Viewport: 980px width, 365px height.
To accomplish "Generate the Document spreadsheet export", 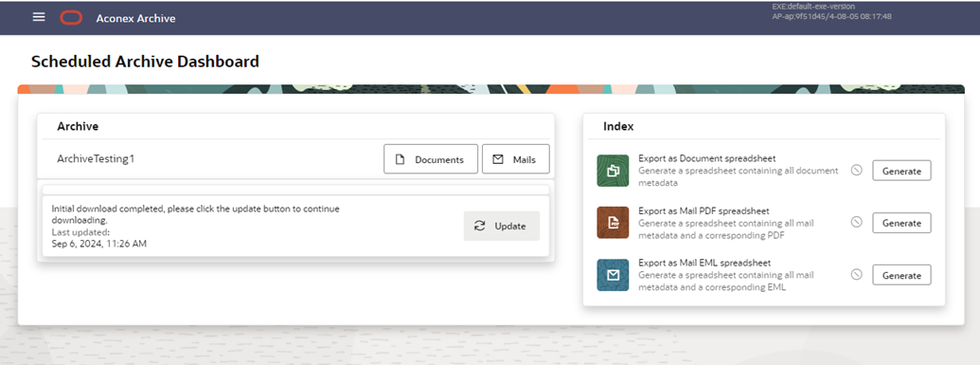I will pos(901,171).
